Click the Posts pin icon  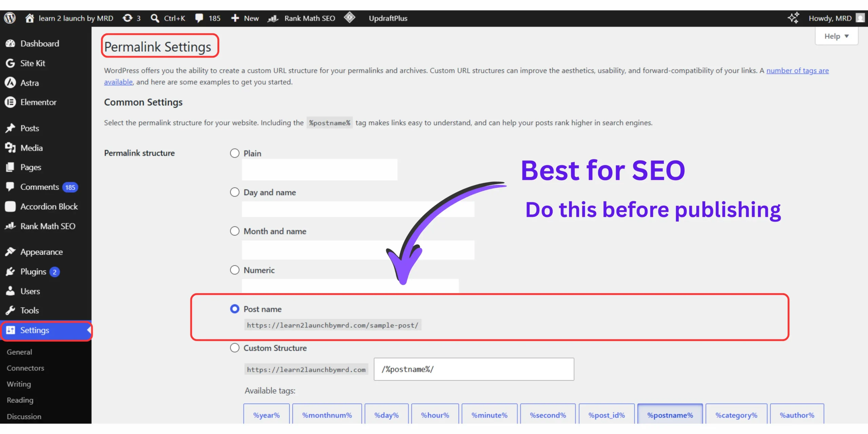10,128
